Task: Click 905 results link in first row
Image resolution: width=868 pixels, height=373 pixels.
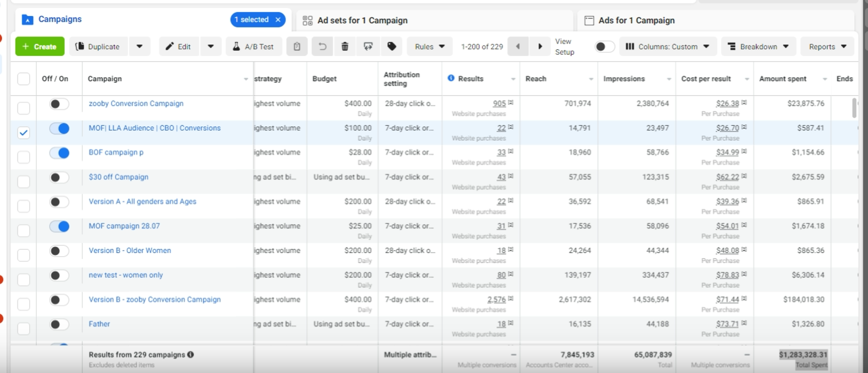Action: click(x=499, y=104)
